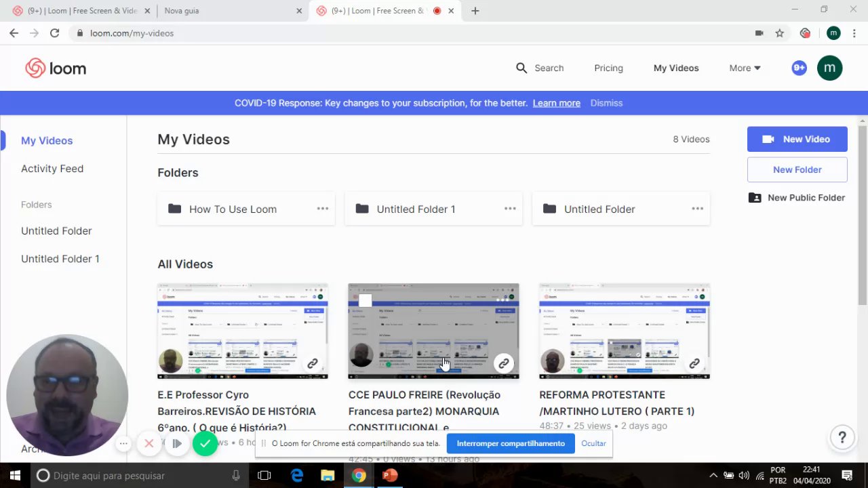Open the Untitled Folder card in Folders
The height and width of the screenshot is (488, 868).
621,209
